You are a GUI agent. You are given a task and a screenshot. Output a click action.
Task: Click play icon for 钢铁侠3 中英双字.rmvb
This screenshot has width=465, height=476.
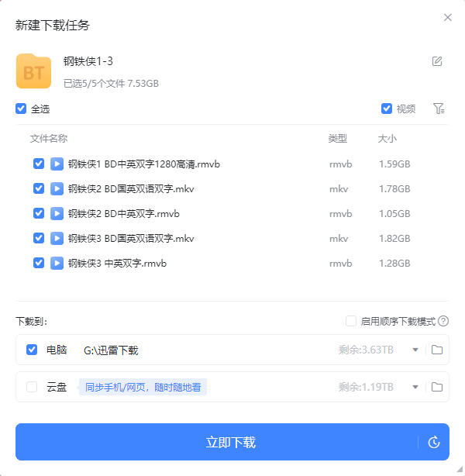(57, 264)
